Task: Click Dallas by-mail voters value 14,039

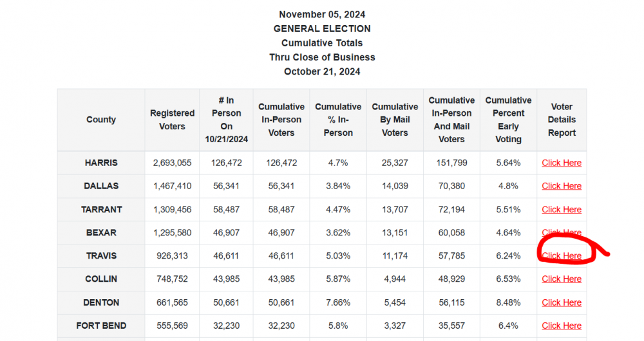Action: 395,186
